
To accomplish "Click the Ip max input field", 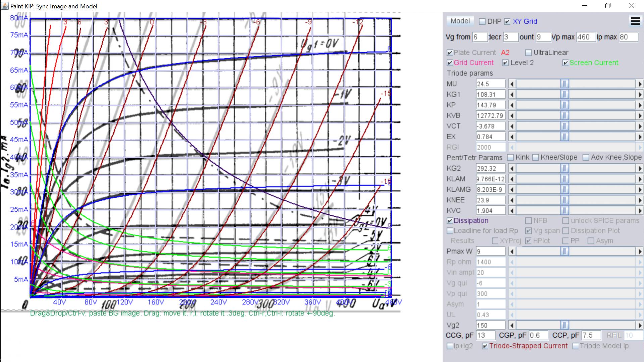I will point(629,37).
